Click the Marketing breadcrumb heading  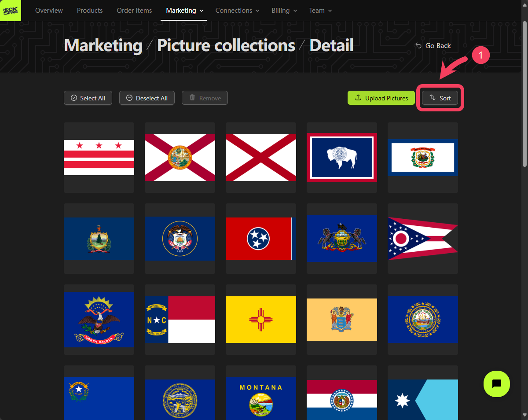[x=103, y=45]
